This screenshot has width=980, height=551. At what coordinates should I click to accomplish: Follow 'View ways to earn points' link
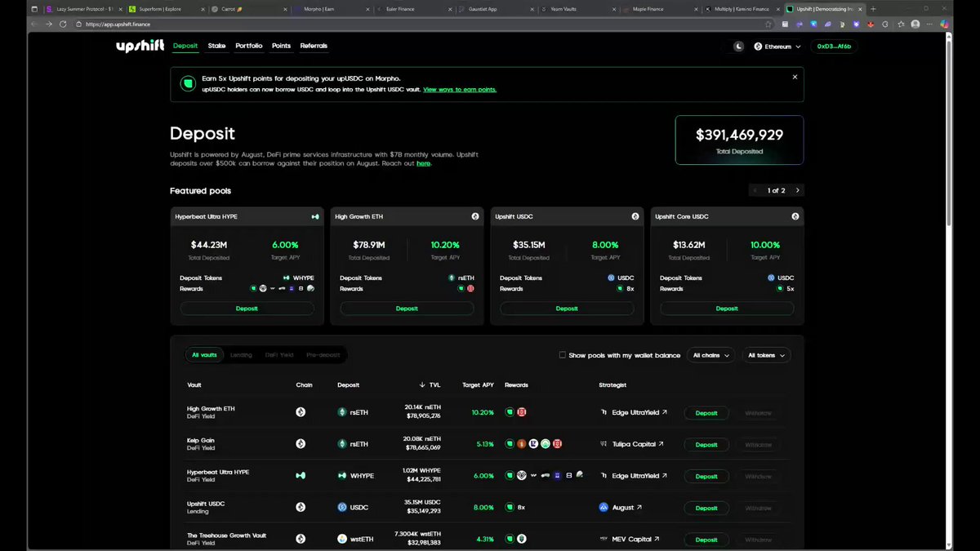pyautogui.click(x=460, y=89)
